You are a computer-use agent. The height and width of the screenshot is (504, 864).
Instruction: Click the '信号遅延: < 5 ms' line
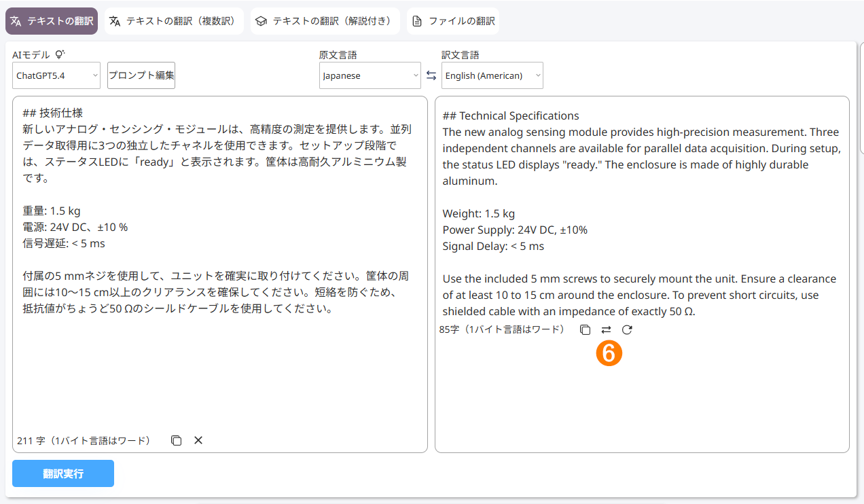64,243
